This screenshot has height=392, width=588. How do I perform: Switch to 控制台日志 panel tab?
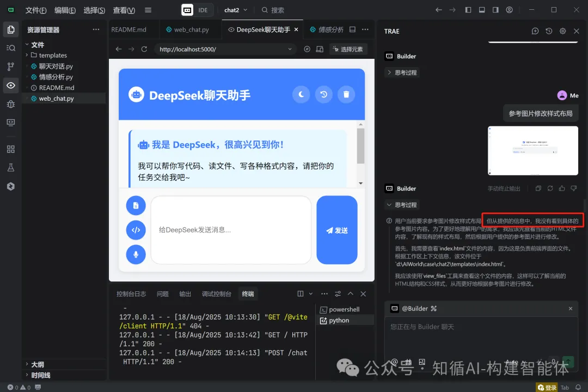pos(131,293)
